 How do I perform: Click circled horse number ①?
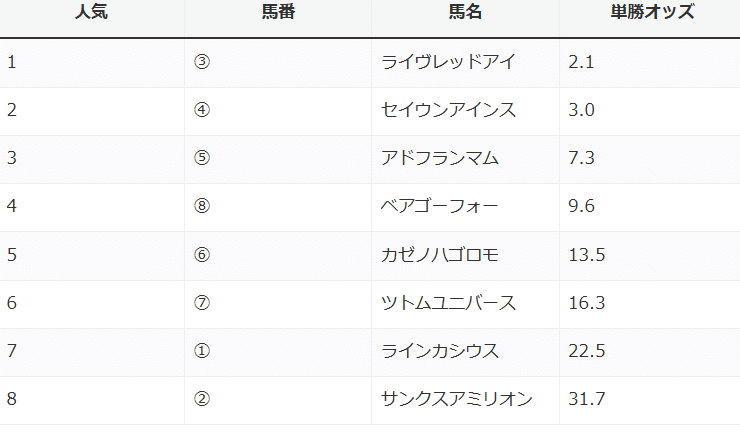pyautogui.click(x=201, y=351)
